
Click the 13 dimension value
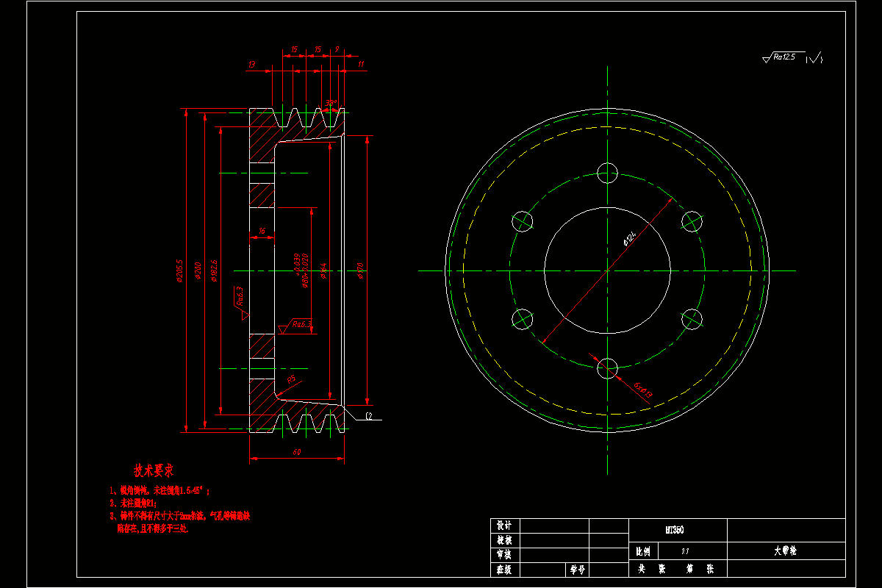(251, 64)
